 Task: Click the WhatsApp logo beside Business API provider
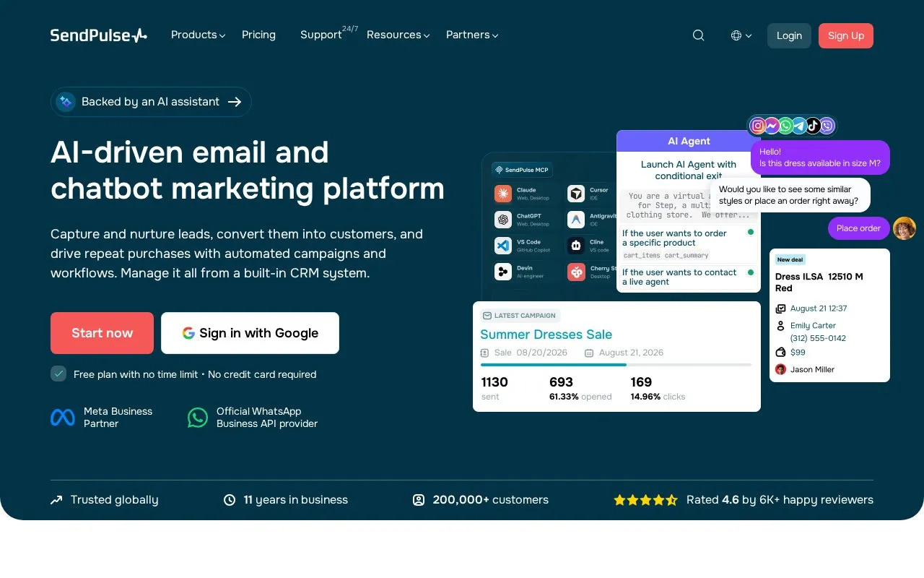pos(198,418)
